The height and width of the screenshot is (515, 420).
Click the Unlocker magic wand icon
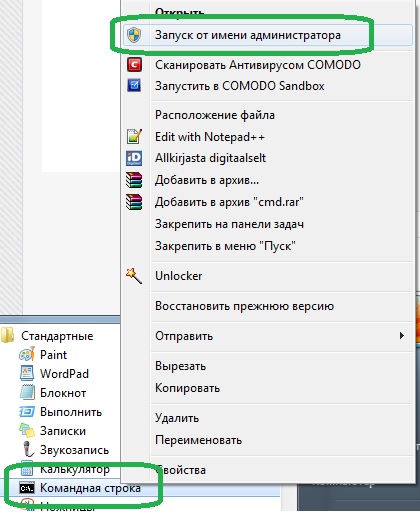[134, 276]
